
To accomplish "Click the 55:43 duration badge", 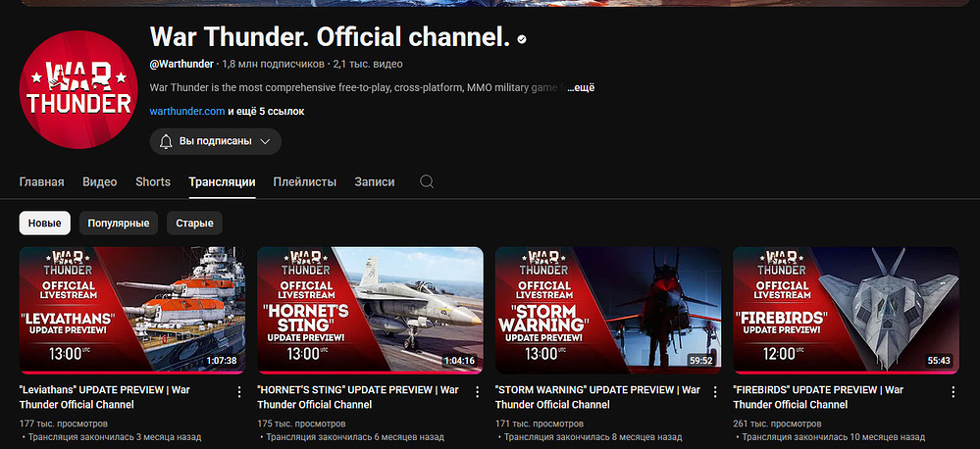I will (x=940, y=361).
